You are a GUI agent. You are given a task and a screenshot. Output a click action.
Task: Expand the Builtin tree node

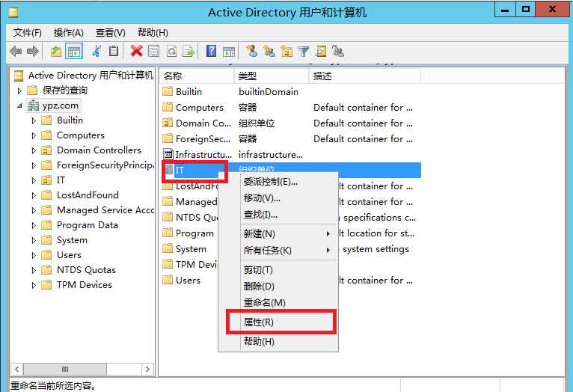(x=34, y=120)
